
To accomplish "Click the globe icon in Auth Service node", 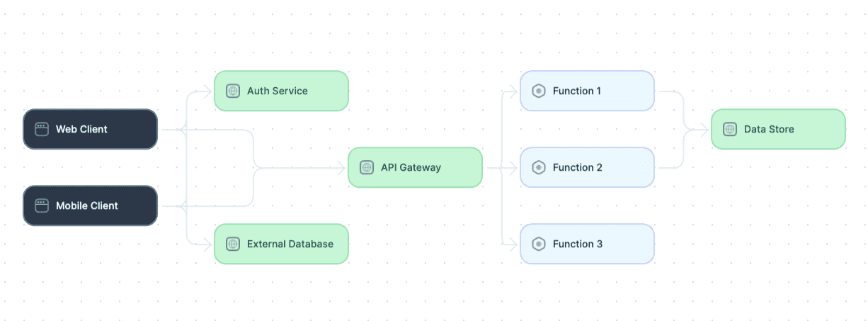I will coord(233,91).
